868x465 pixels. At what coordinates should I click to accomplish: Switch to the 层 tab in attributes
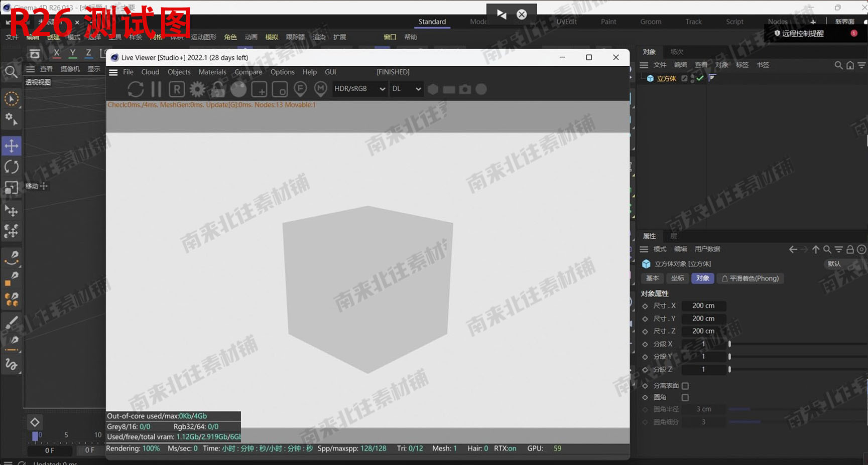click(x=674, y=236)
